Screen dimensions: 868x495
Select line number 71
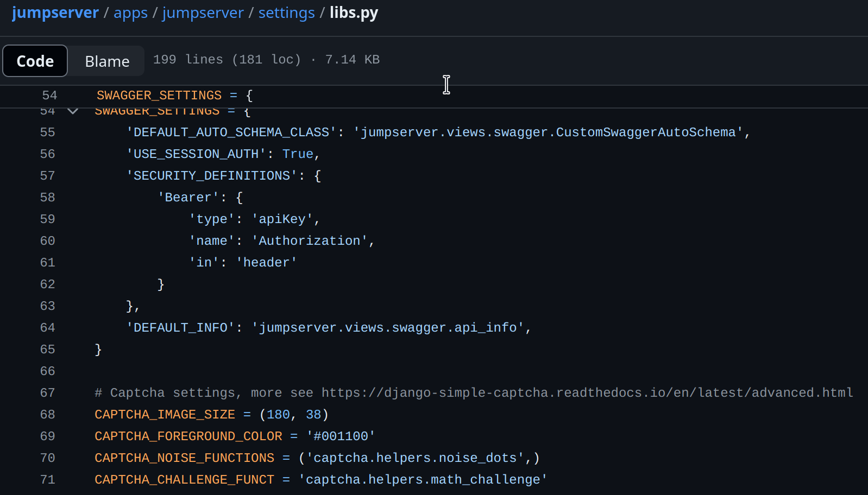pyautogui.click(x=48, y=480)
